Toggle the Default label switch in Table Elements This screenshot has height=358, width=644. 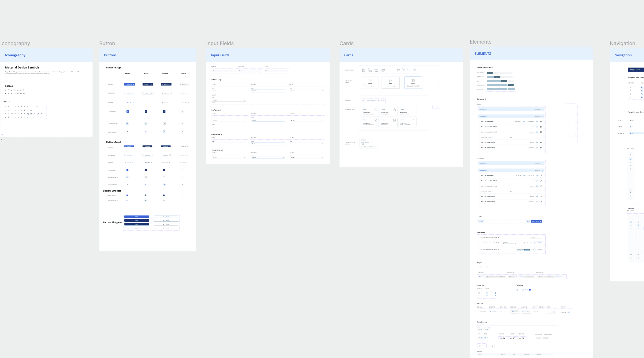click(x=503, y=338)
